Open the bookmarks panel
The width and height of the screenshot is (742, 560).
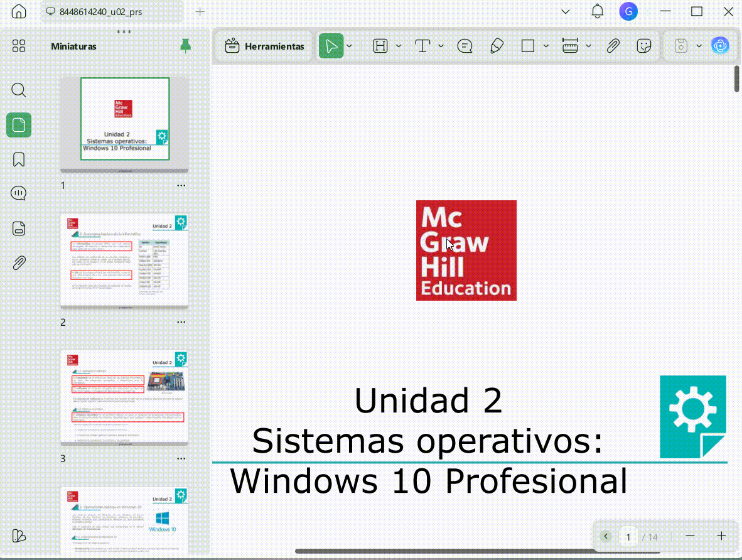pyautogui.click(x=19, y=159)
